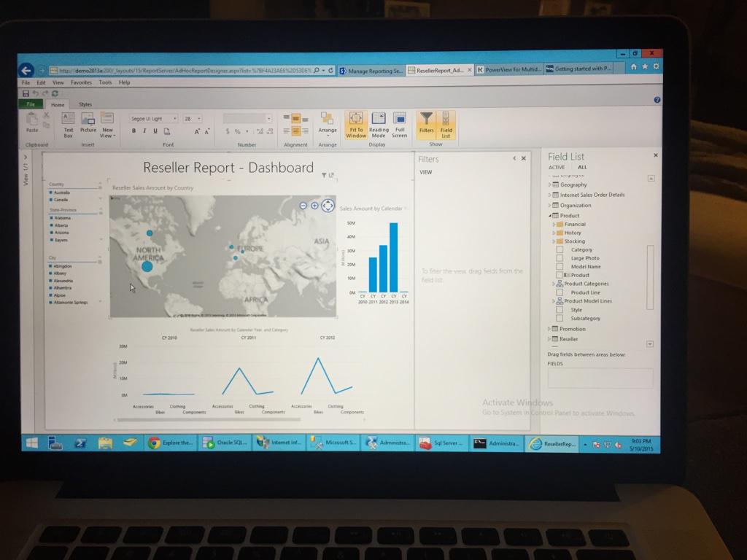
Task: Click the map pan control icon
Action: (328, 206)
